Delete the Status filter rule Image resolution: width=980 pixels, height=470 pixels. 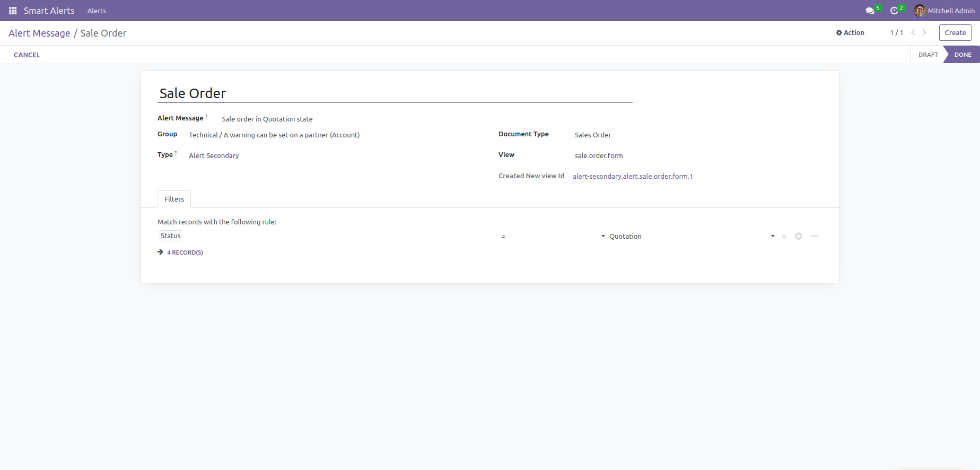(784, 237)
